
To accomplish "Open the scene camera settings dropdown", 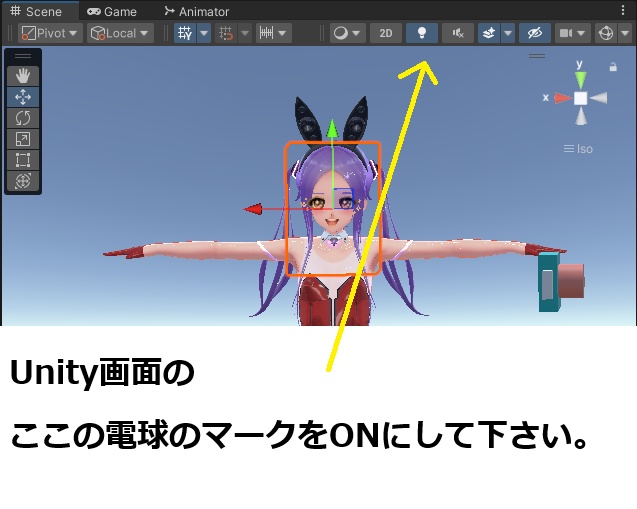I will pos(572,33).
